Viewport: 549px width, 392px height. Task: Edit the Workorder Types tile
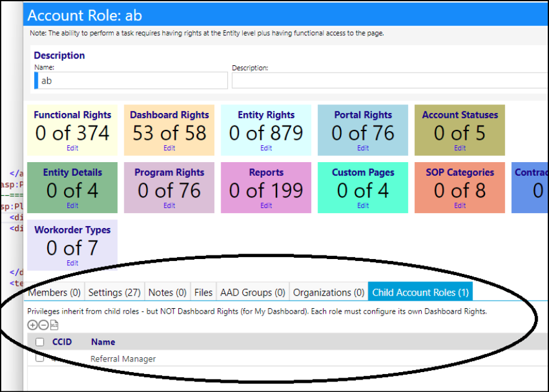tap(73, 263)
